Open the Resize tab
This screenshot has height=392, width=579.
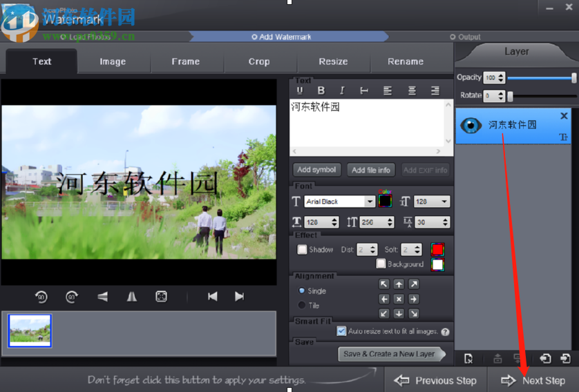(333, 61)
